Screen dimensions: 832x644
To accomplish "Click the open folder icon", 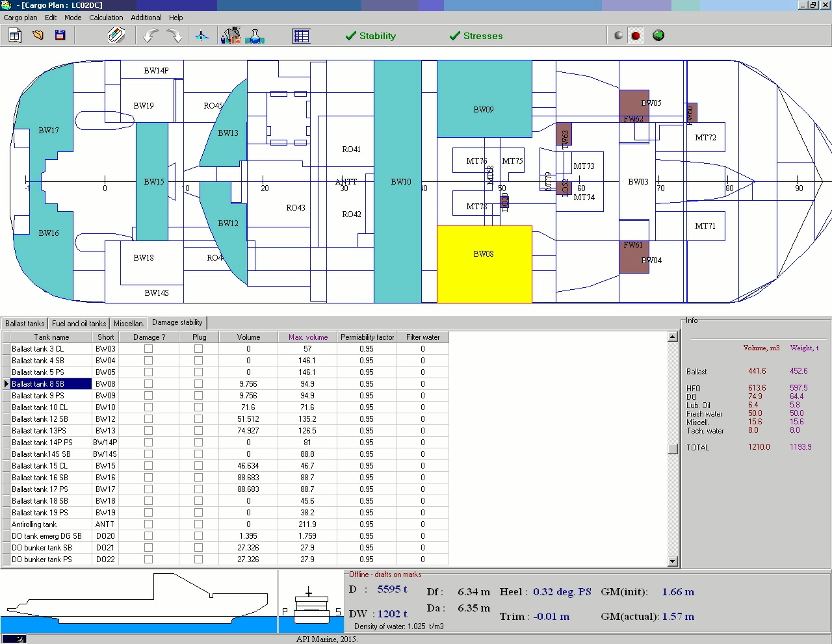I will click(x=38, y=36).
